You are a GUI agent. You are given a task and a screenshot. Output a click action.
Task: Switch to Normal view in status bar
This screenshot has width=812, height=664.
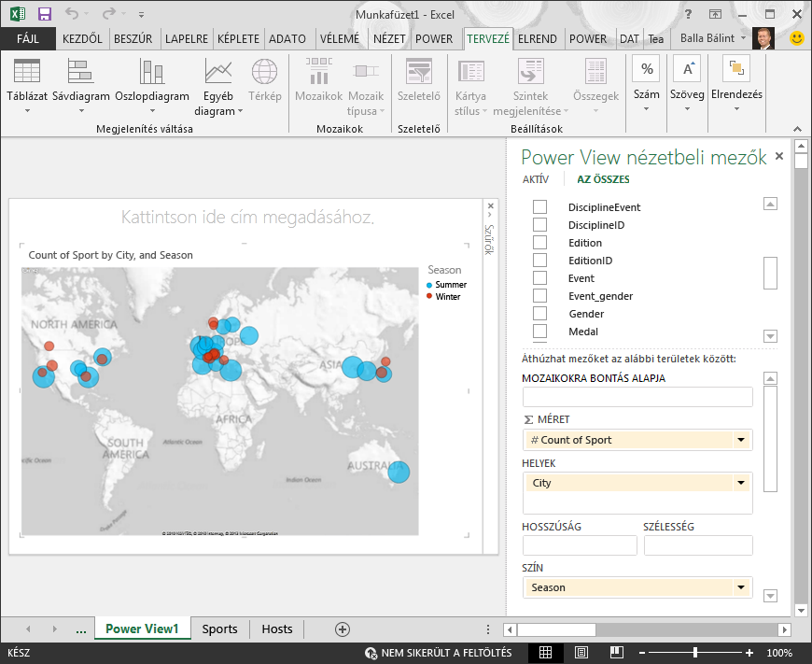[x=545, y=653]
